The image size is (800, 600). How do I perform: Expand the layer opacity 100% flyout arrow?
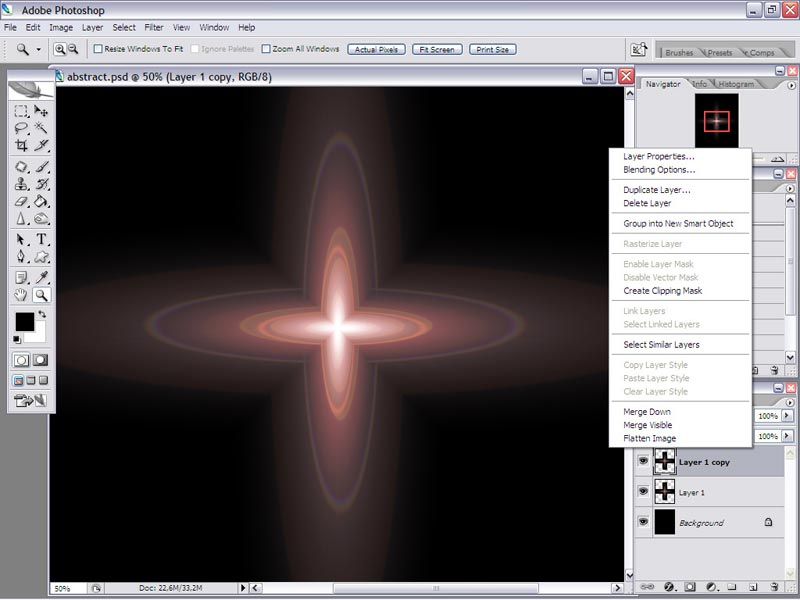(787, 416)
